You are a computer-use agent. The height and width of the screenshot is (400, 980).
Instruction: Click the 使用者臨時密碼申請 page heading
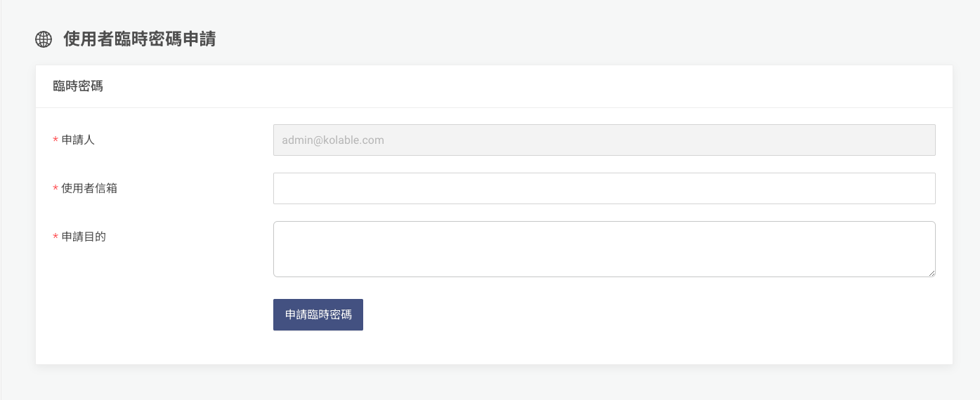click(x=139, y=39)
